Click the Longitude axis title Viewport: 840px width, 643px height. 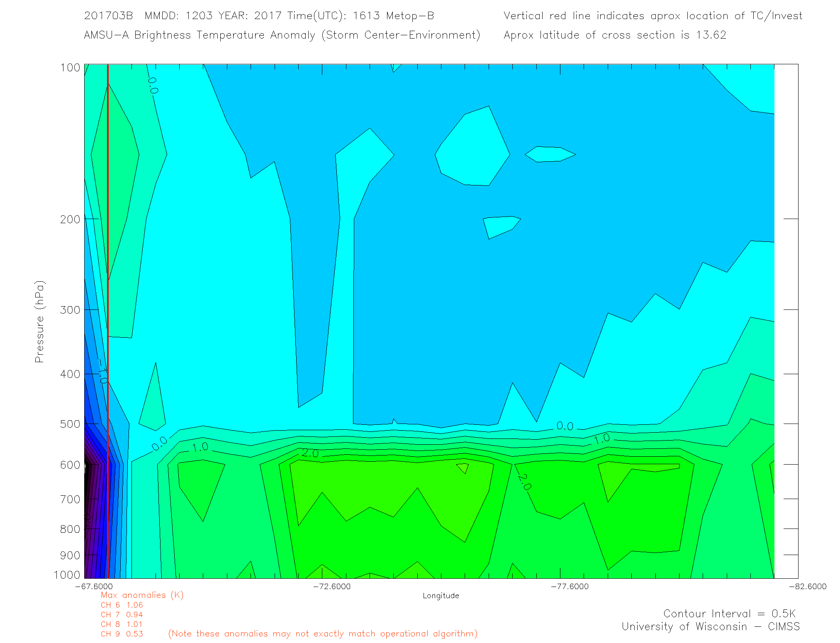pos(441,596)
